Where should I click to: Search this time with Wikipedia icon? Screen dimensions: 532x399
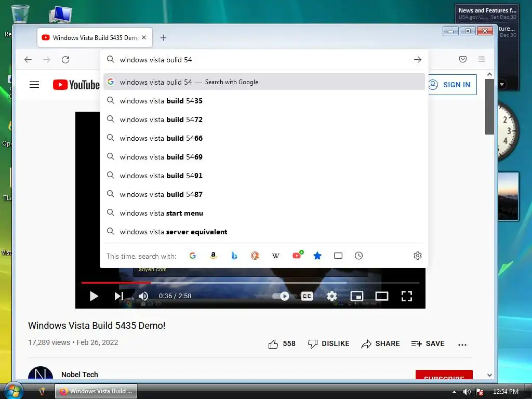pos(276,256)
